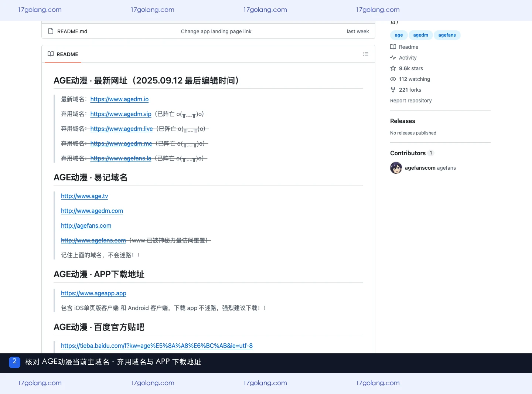This screenshot has width=532, height=394.
Task: Open link https://www.ageapp.app
Action: pyautogui.click(x=93, y=293)
